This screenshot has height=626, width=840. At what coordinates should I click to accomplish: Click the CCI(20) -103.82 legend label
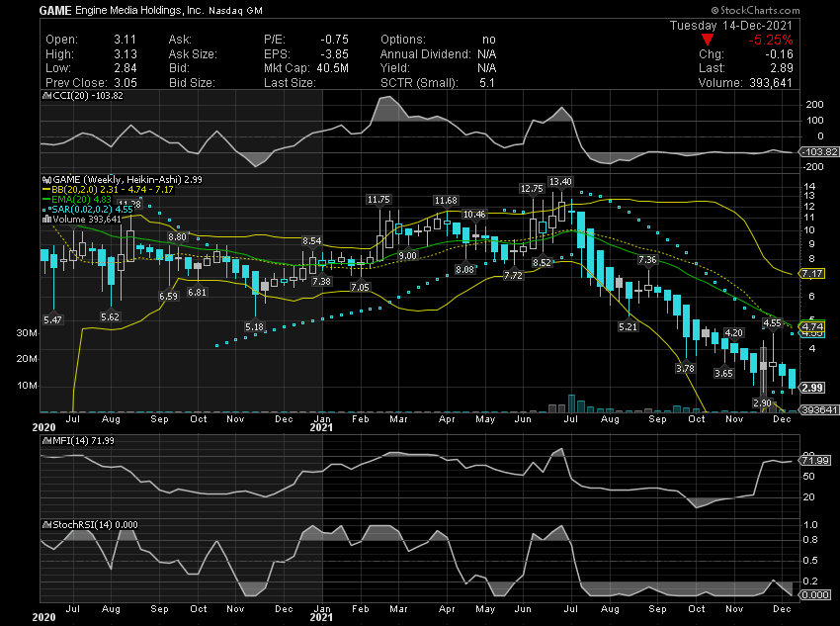pyautogui.click(x=87, y=96)
